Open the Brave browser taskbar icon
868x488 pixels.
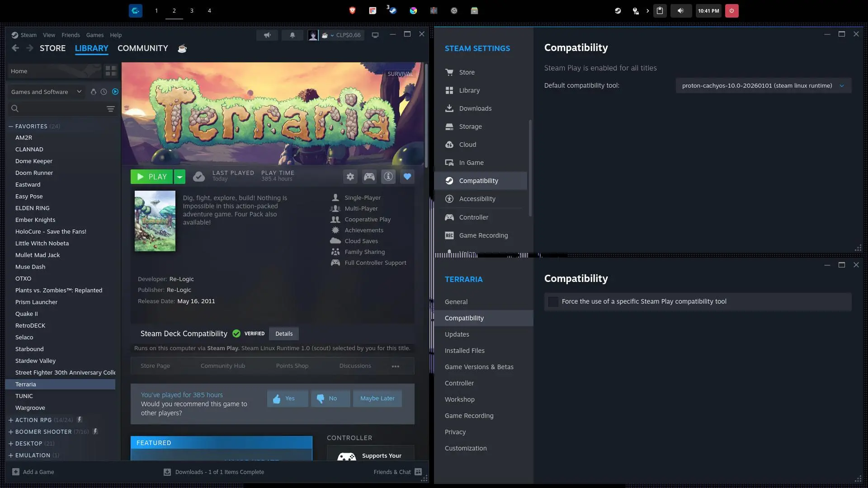coord(353,11)
